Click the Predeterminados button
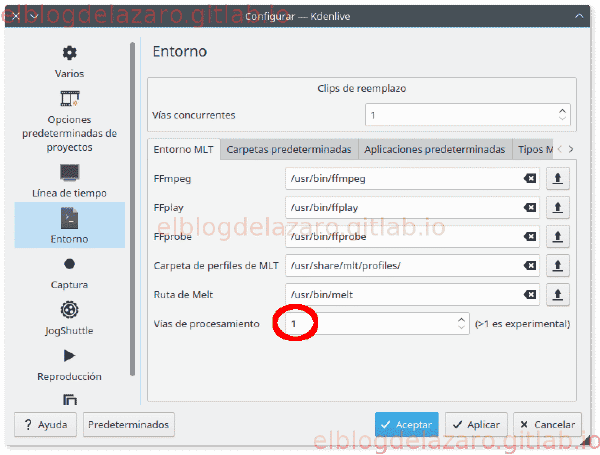 pos(129,424)
